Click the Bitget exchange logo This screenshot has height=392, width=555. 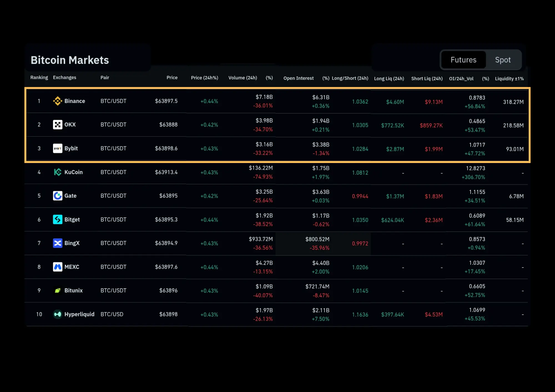click(57, 220)
